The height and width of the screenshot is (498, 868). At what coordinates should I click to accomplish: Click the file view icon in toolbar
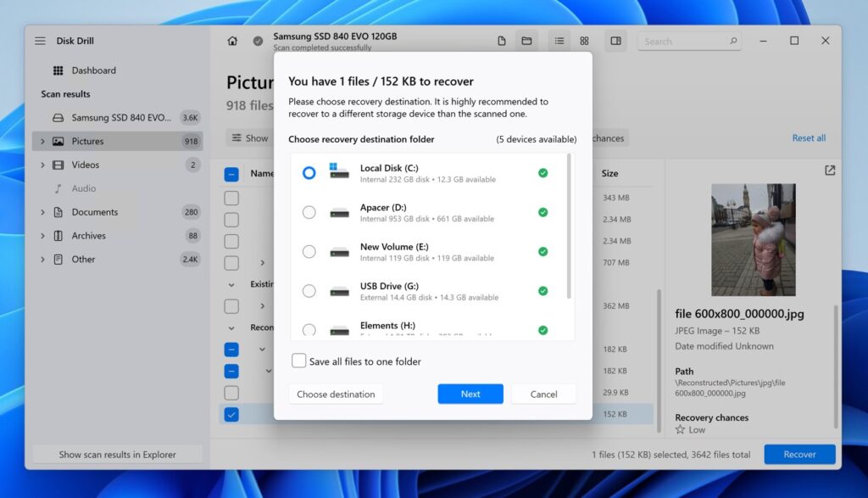[x=501, y=40]
